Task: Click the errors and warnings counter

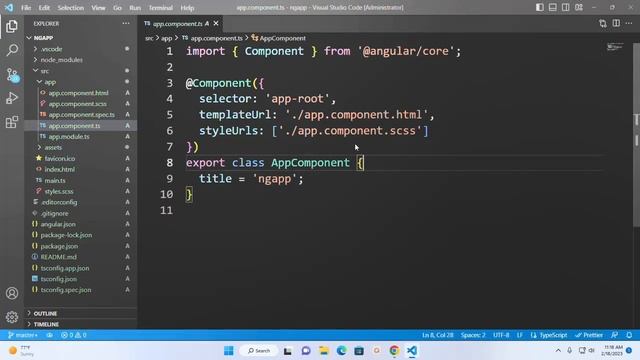Action: pyautogui.click(x=73, y=335)
